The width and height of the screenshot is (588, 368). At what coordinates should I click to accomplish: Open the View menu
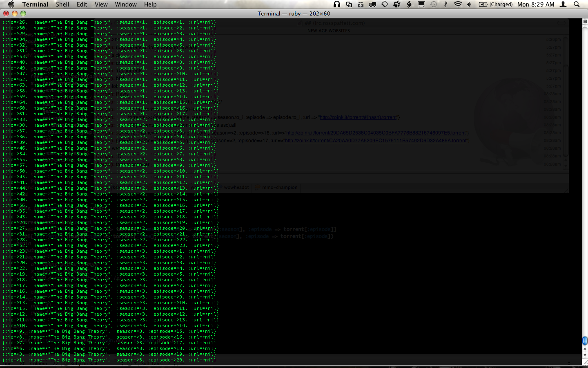click(101, 4)
